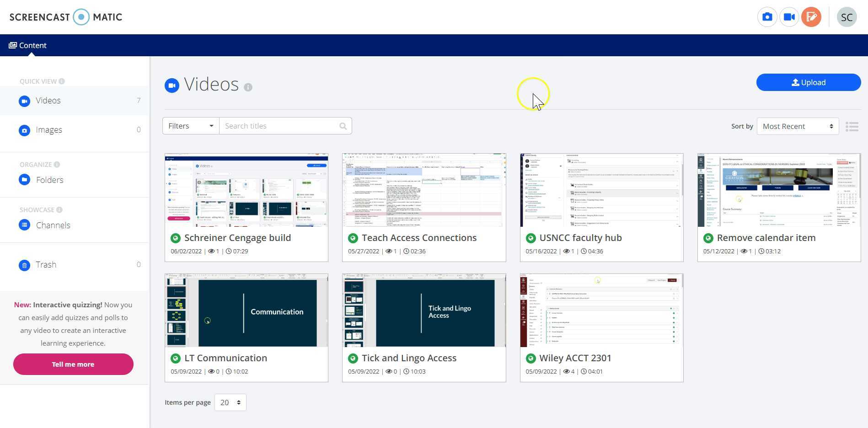This screenshot has width=868, height=428.
Task: Expand the Filters dropdown
Action: 191,126
